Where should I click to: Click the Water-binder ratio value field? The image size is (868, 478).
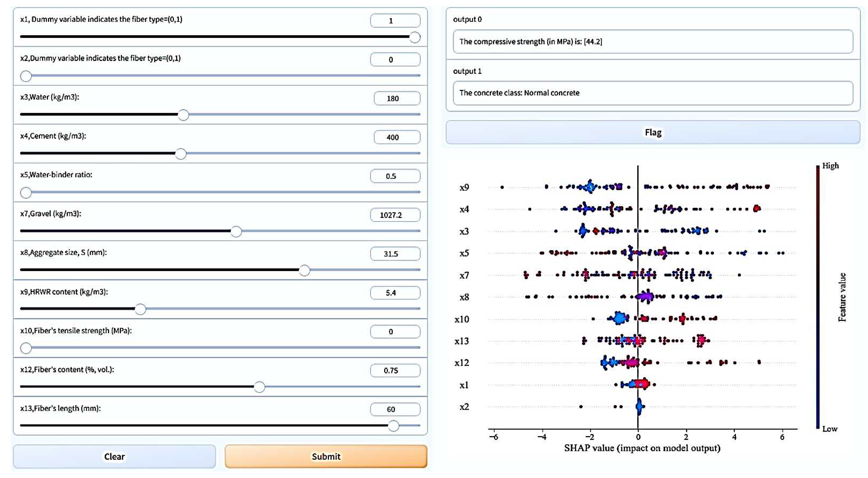click(x=395, y=176)
